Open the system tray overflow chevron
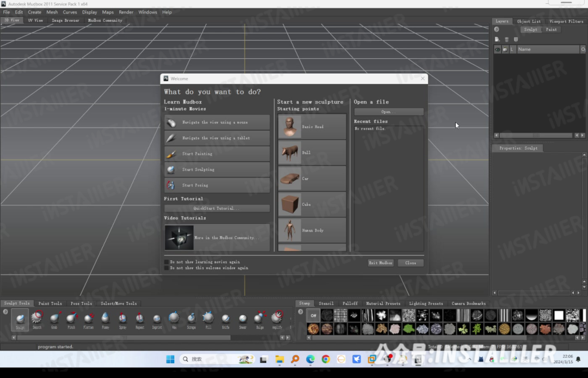588x378 pixels. point(469,359)
